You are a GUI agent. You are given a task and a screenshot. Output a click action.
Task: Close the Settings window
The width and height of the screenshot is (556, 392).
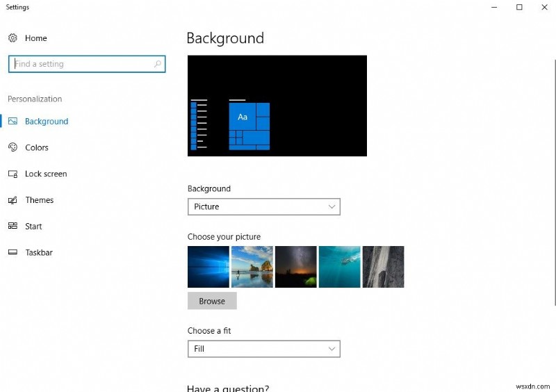tap(544, 7)
